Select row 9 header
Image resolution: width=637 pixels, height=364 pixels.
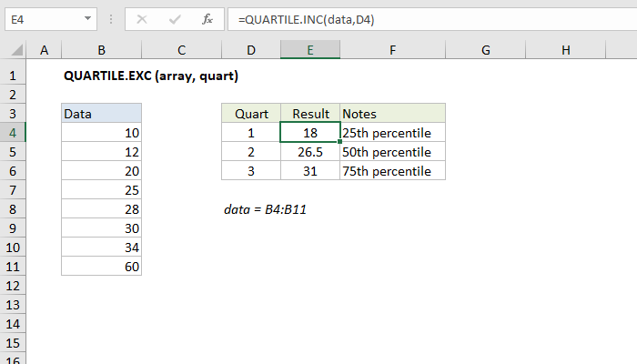tap(13, 228)
